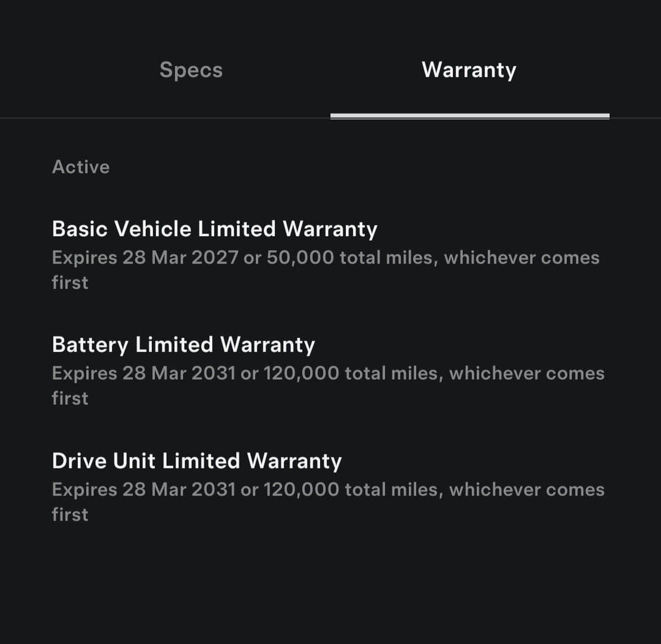Click 'whichever comes' in Basic Vehicle warranty line

(x=522, y=258)
